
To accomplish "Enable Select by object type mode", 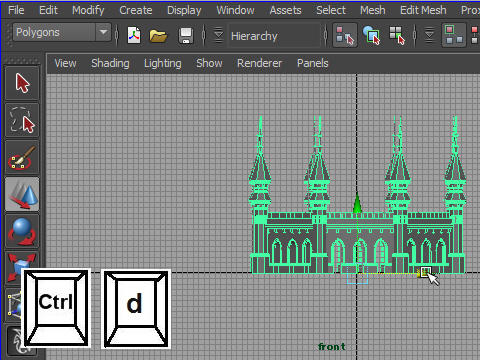I will (371, 35).
